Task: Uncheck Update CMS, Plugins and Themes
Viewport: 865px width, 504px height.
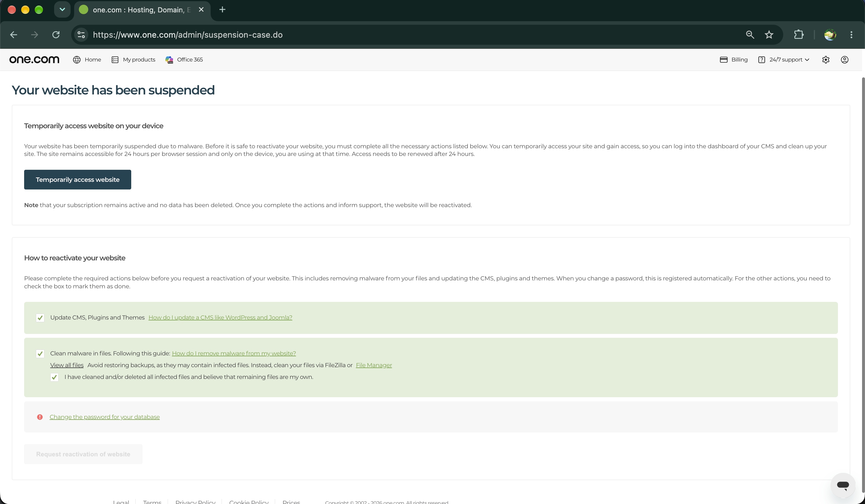Action: (40, 318)
